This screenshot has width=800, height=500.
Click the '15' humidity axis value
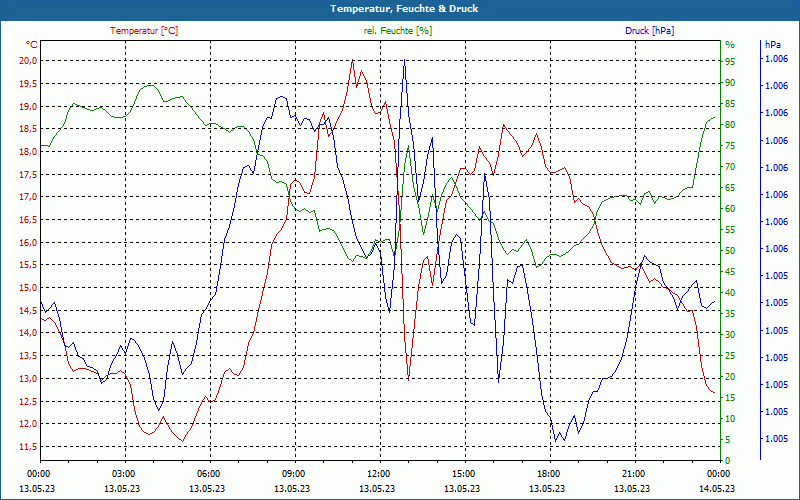pyautogui.click(x=730, y=397)
